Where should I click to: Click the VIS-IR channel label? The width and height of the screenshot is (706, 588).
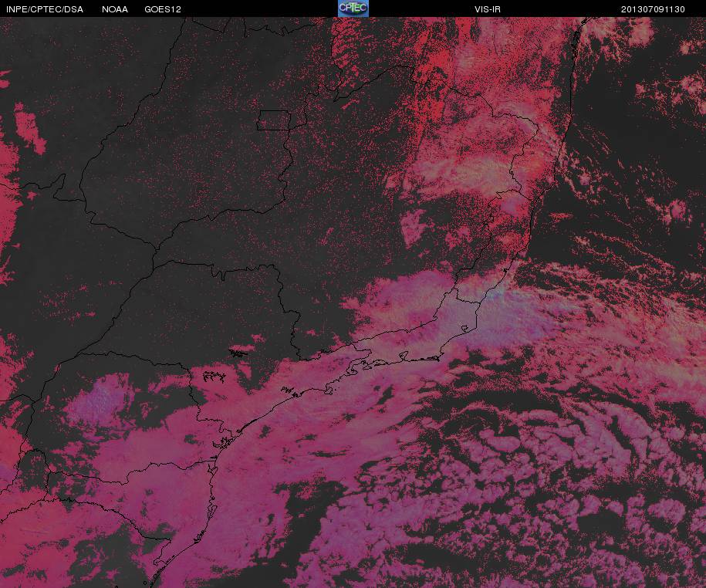click(x=488, y=9)
